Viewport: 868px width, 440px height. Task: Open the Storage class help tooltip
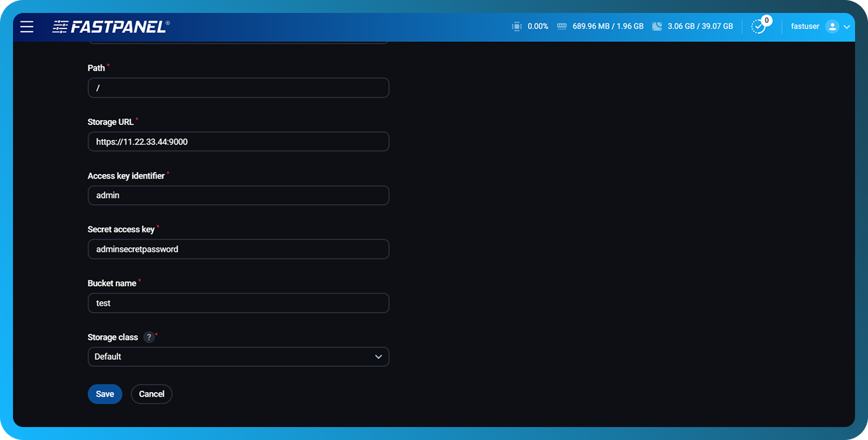pos(148,336)
